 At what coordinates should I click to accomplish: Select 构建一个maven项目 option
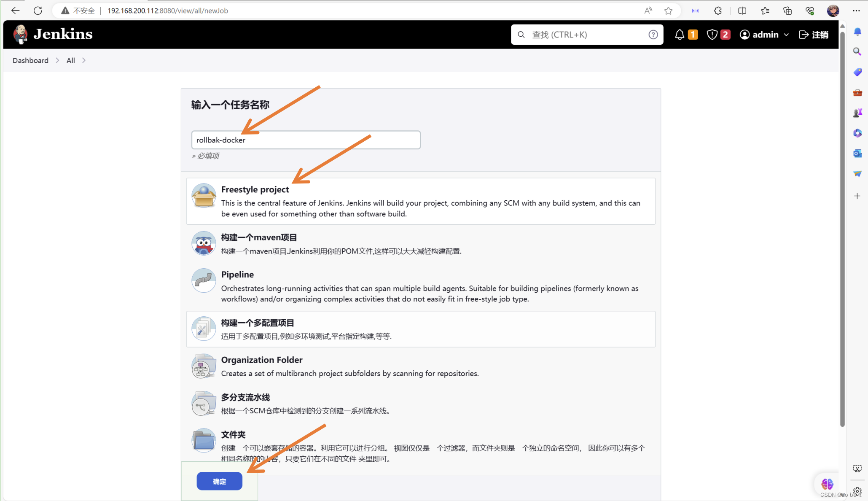[421, 244]
